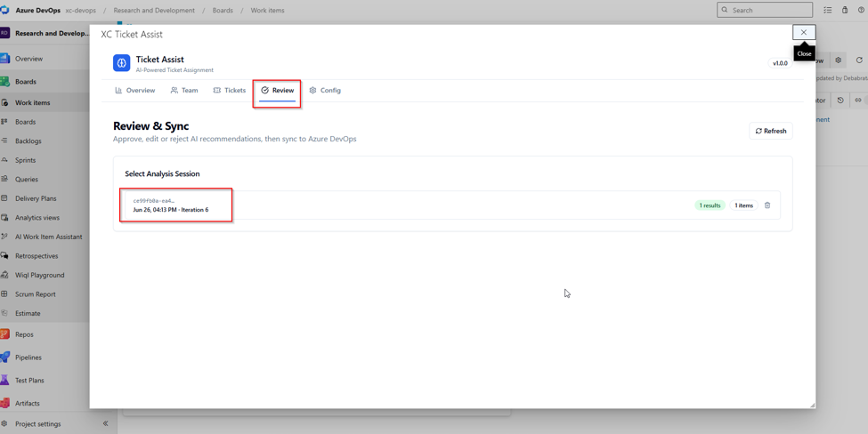868x434 pixels.
Task: Click the Work items breadcrumb link
Action: (267, 10)
